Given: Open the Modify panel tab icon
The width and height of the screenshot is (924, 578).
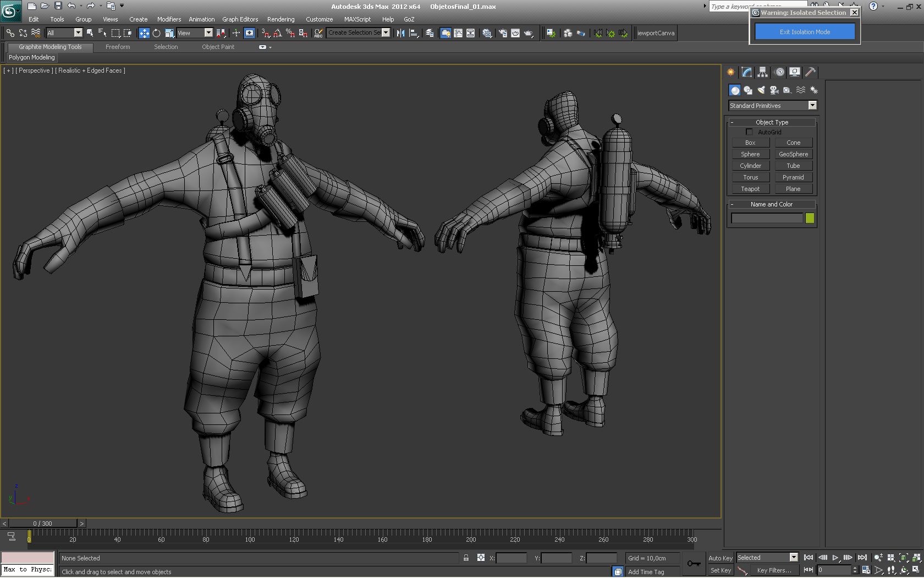Looking at the screenshot, I should point(746,72).
